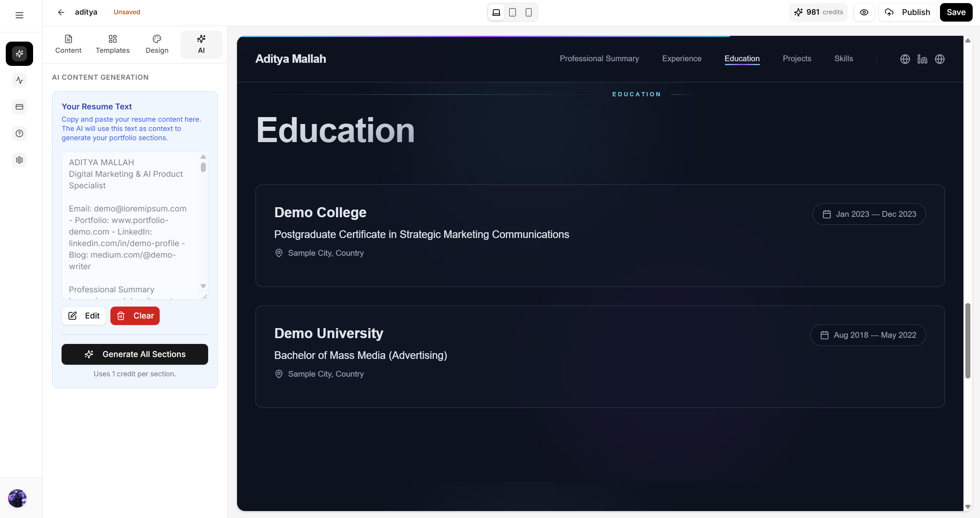Select the AI sparkle icon in the left sidebar
Viewport: 980px width, 518px height.
click(19, 54)
